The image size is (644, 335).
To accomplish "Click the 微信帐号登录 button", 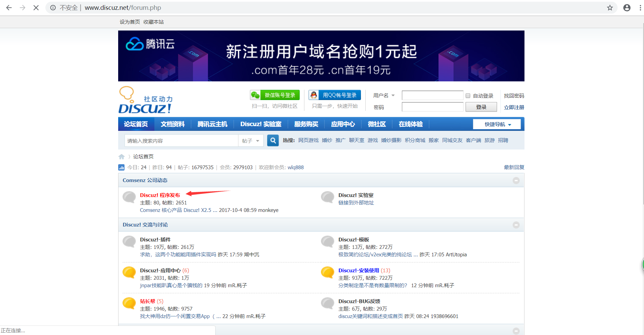I will pyautogui.click(x=275, y=95).
